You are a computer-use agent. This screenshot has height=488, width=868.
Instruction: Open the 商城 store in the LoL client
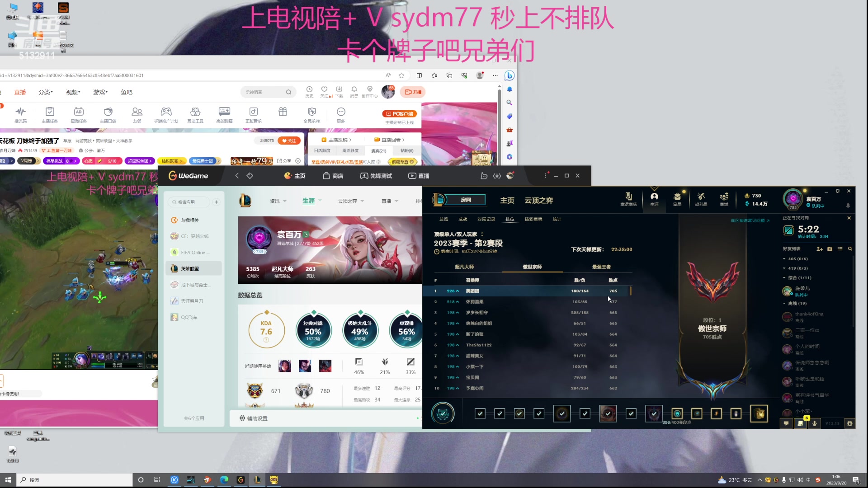(x=724, y=199)
